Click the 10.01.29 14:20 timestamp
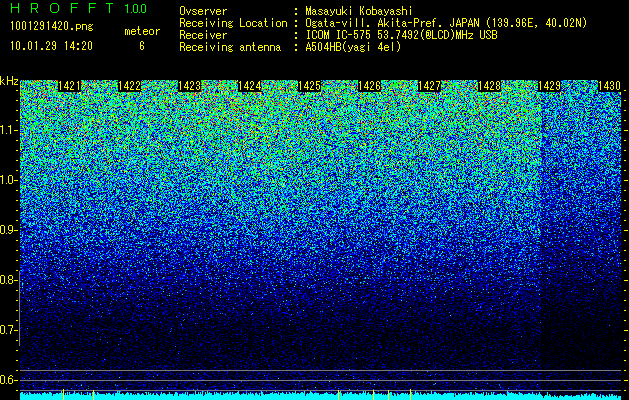 pyautogui.click(x=51, y=46)
